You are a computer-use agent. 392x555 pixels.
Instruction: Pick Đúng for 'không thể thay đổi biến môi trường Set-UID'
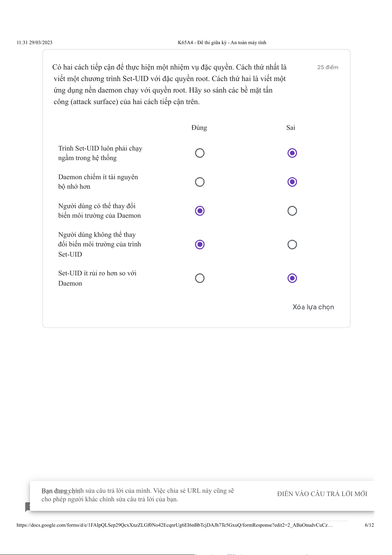click(200, 244)
